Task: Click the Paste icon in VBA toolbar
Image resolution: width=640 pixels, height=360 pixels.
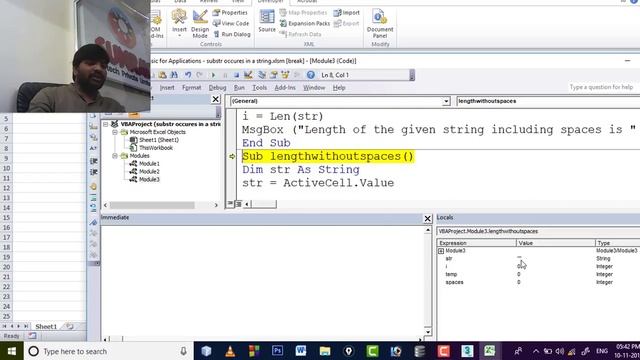Action: (162, 75)
